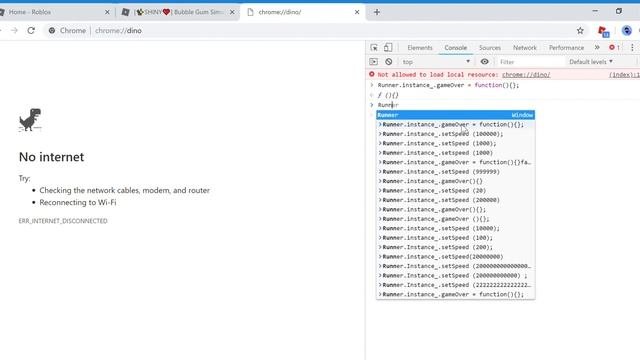
Task: Choose suggestion setSpeed (100000);
Action: coord(455,134)
